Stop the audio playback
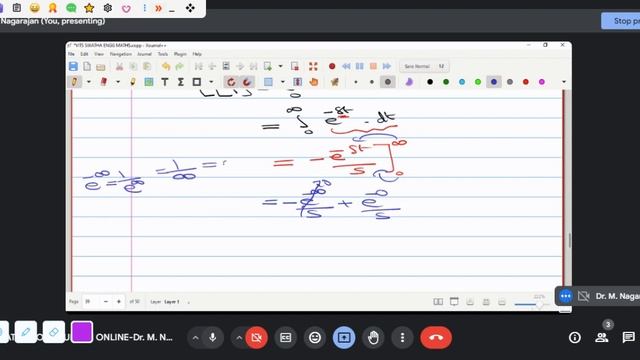This screenshot has height=360, width=640. tap(373, 66)
